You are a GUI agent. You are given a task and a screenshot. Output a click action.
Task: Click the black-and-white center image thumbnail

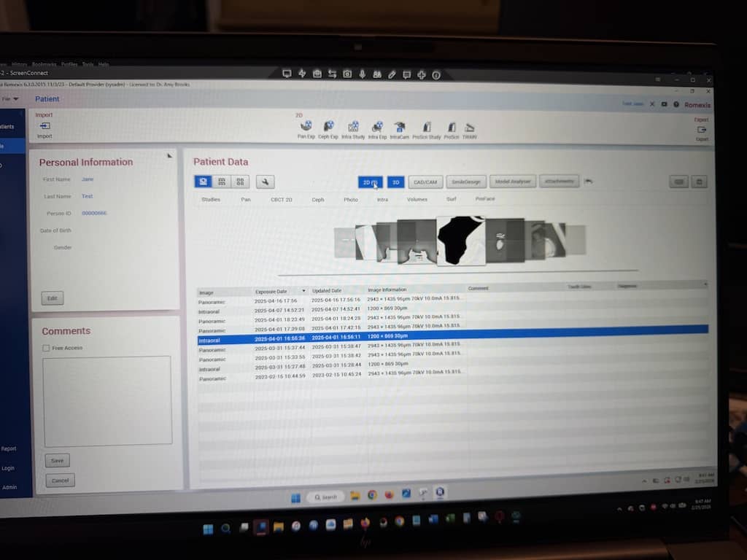click(x=460, y=241)
